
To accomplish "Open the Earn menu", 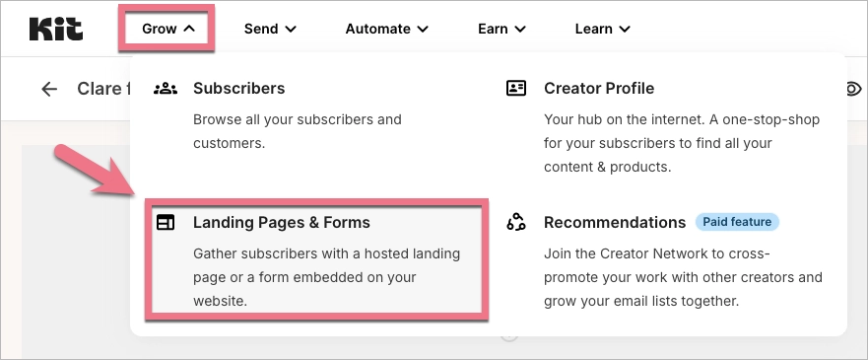I will point(501,29).
